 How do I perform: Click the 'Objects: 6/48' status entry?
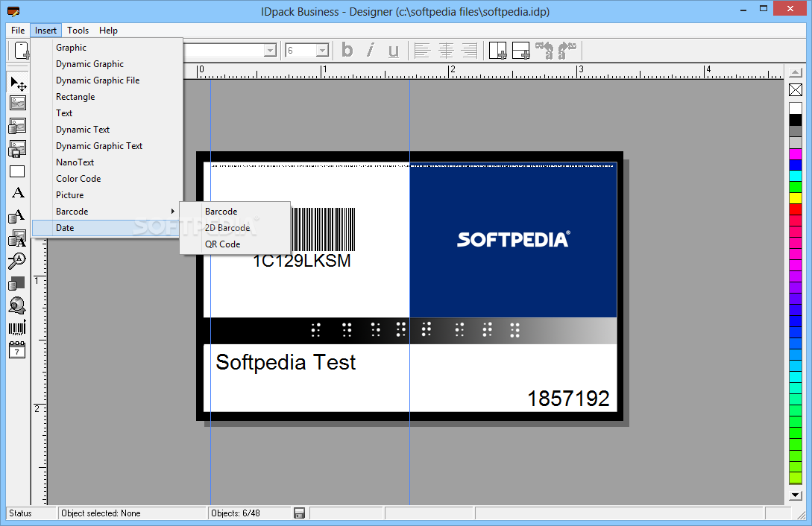[236, 513]
